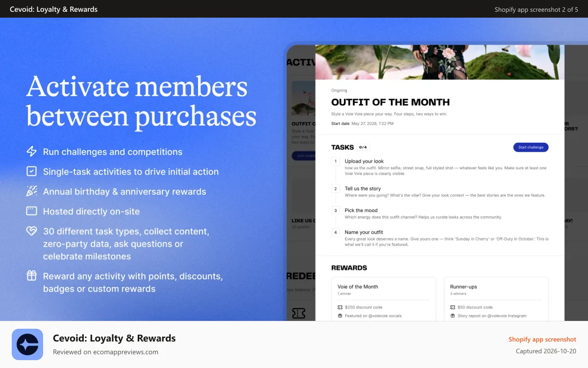Click the 1 winner label
Viewport: 588px width, 368px height.
(344, 293)
